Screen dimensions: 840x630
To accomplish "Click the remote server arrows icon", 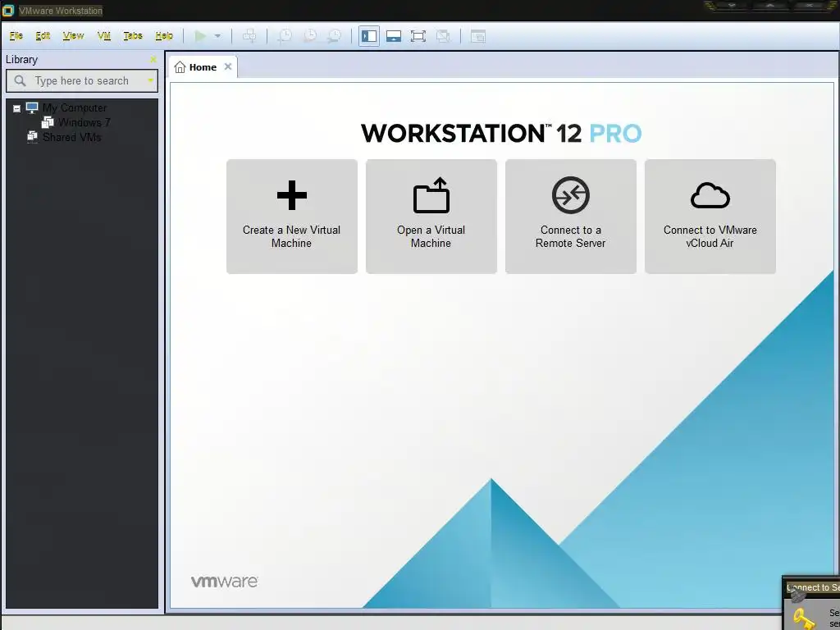I will point(571,195).
